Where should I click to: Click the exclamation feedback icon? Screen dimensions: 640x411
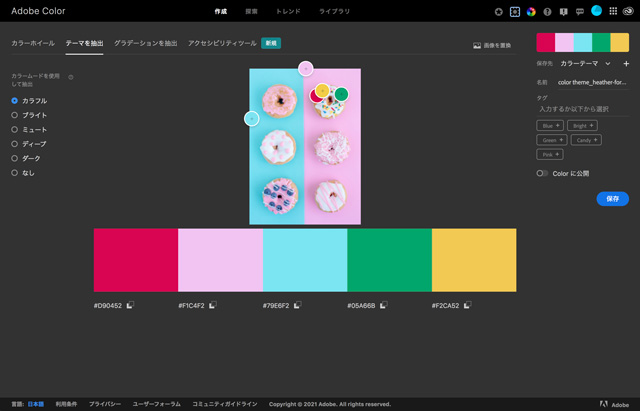pyautogui.click(x=564, y=12)
